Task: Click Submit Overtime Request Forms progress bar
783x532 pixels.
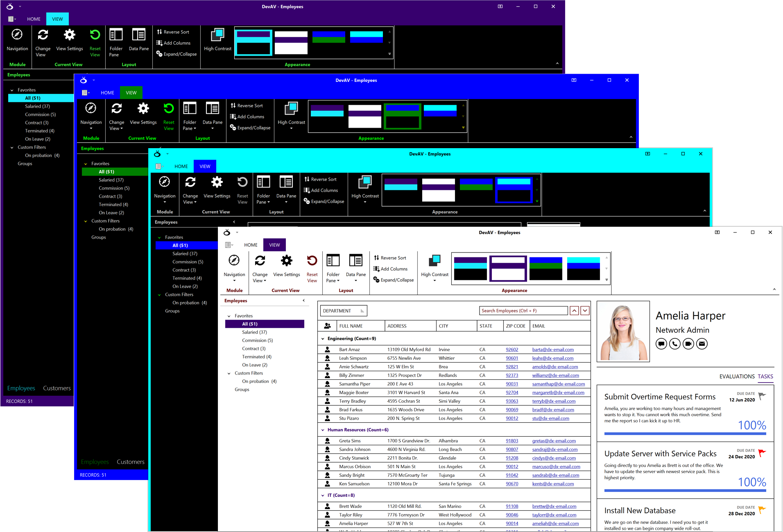Action: tap(685, 433)
